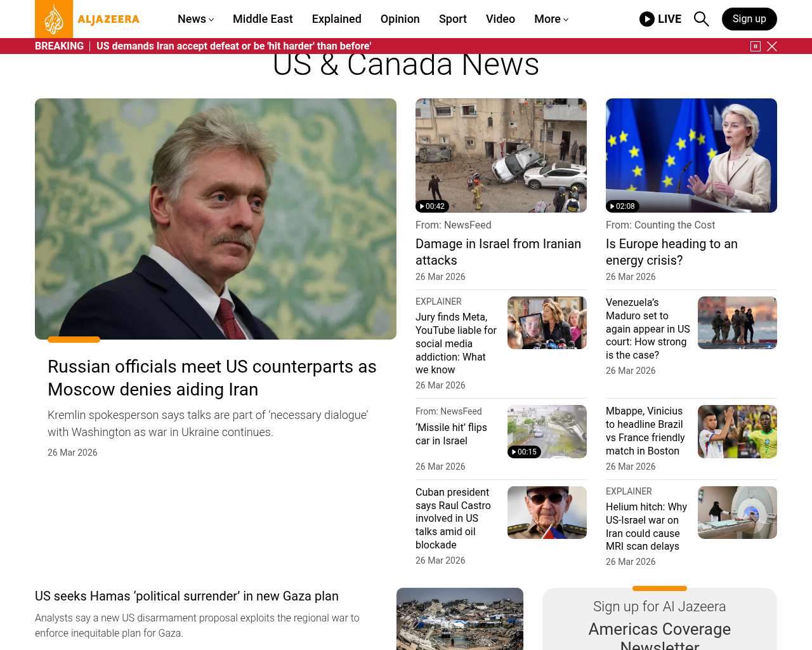812x650 pixels.
Task: Go to the Opinion section
Action: point(400,19)
